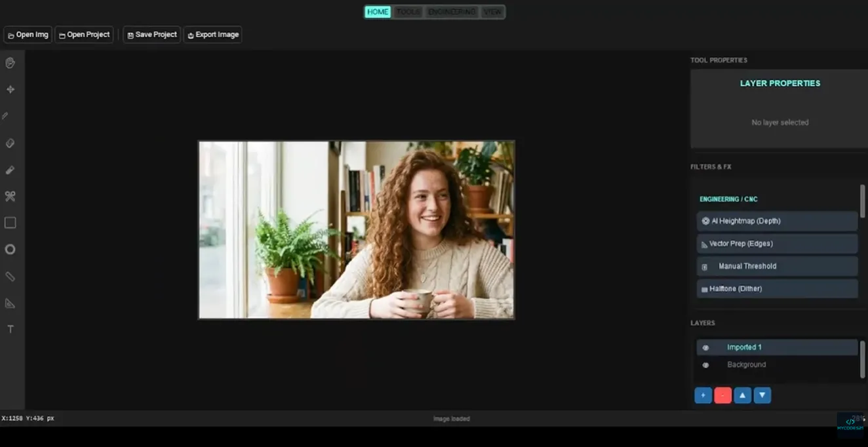
Task: Switch to the VIEW tab
Action: pos(492,12)
